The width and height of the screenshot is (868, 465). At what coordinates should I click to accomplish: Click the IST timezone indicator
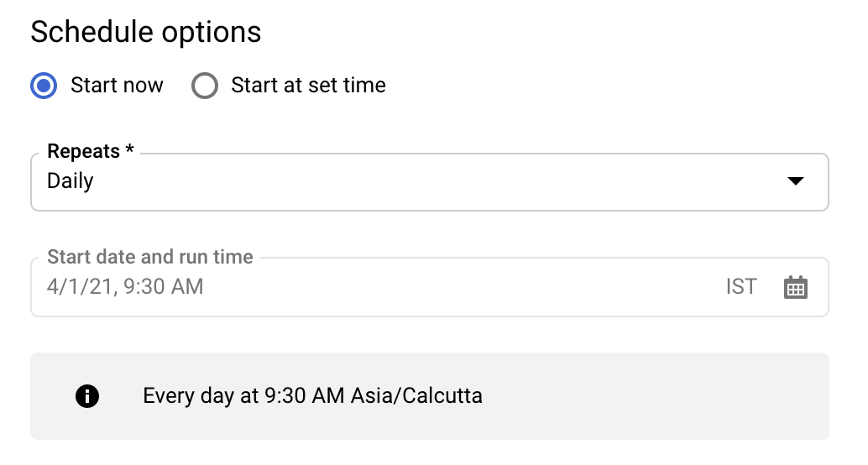740,287
